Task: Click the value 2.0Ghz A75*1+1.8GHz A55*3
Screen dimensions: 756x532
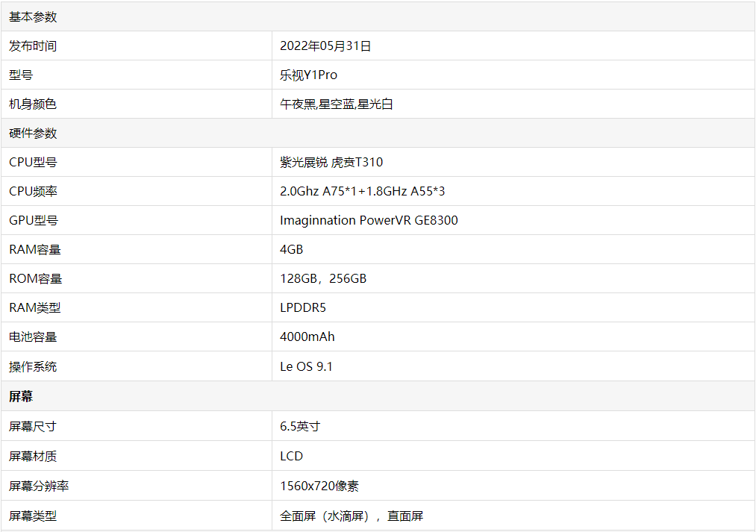Action: pyautogui.click(x=363, y=191)
